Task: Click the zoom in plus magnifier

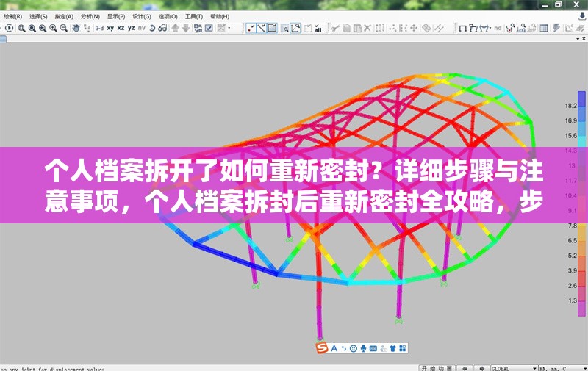Action: click(53, 28)
